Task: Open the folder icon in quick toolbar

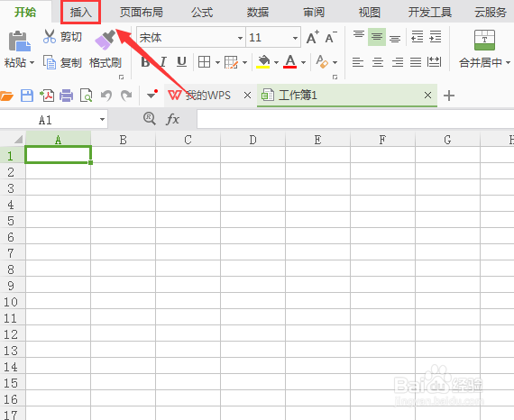Action: [6, 96]
